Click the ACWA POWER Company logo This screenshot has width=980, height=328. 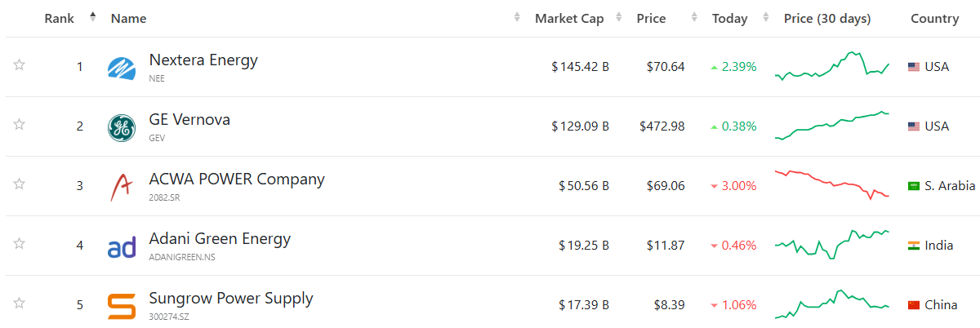click(122, 187)
